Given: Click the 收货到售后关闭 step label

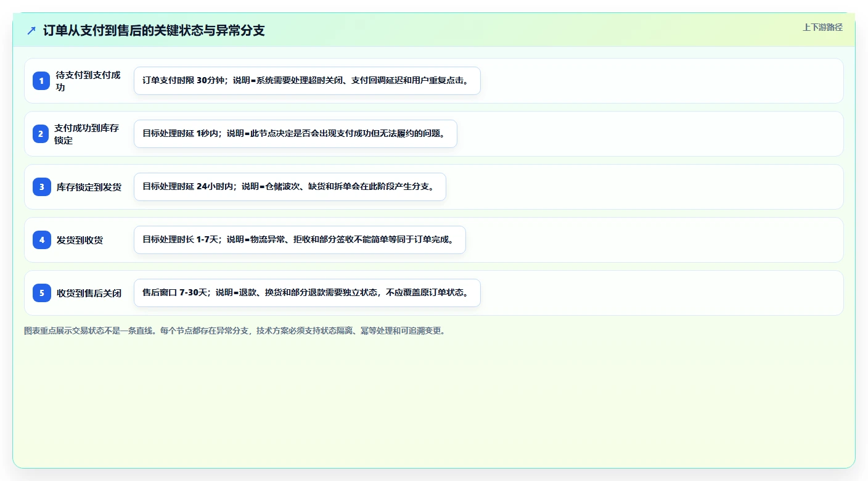Looking at the screenshot, I should click(89, 293).
